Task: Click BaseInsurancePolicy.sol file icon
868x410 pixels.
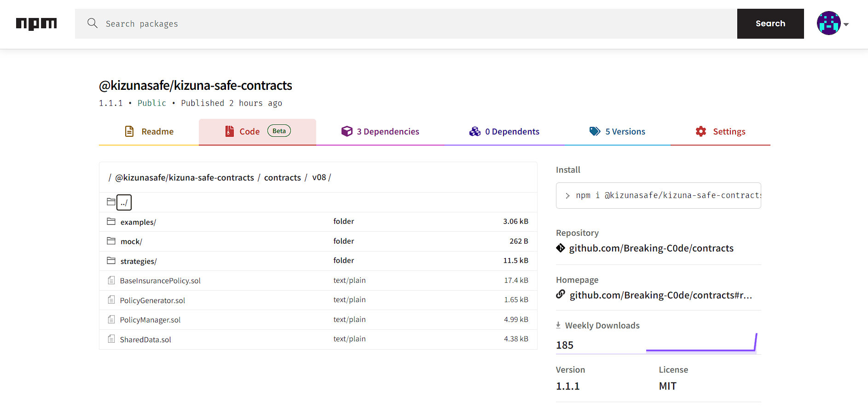Action: tap(111, 280)
